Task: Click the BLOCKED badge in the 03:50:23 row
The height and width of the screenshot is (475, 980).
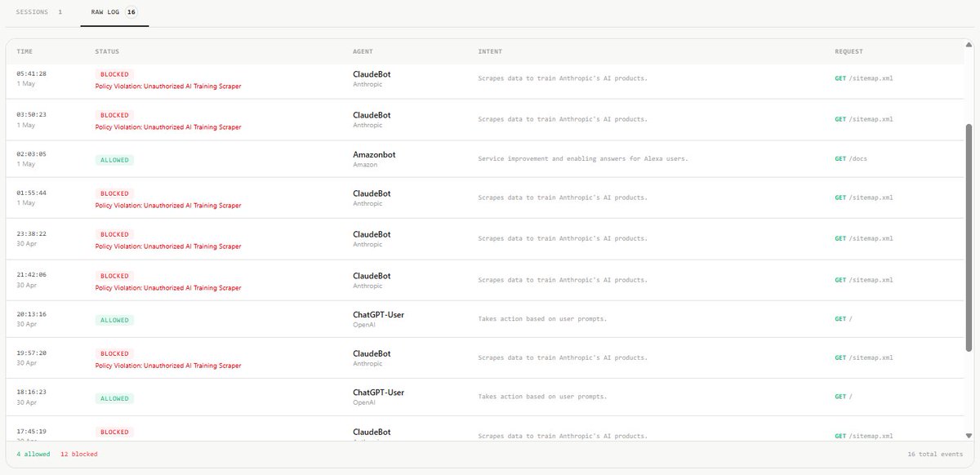Action: click(114, 115)
